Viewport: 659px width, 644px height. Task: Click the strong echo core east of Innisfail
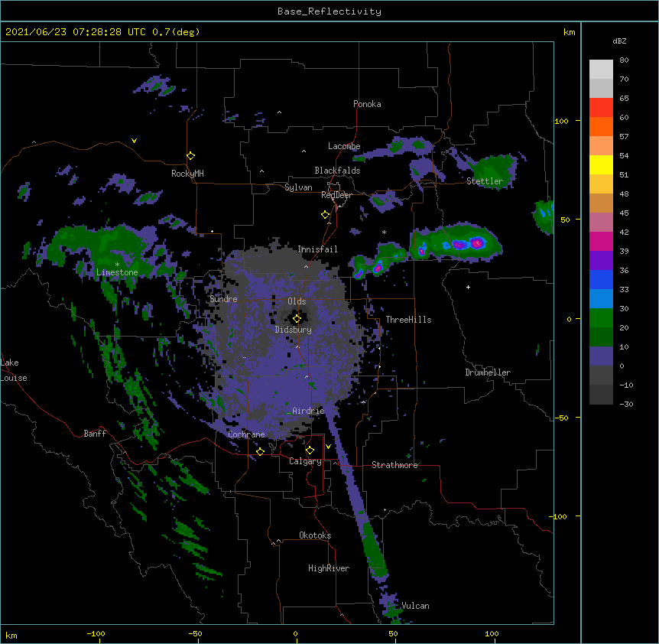click(x=477, y=242)
